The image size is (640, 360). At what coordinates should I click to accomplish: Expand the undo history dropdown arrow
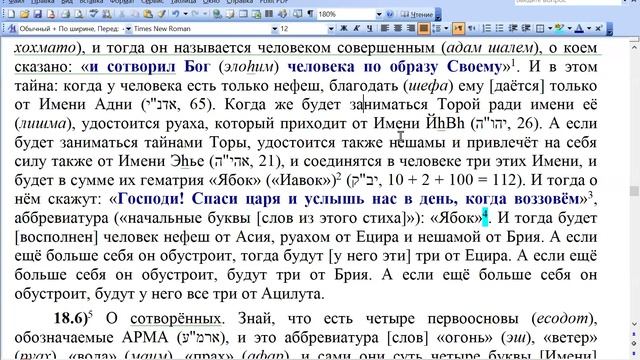(185, 14)
